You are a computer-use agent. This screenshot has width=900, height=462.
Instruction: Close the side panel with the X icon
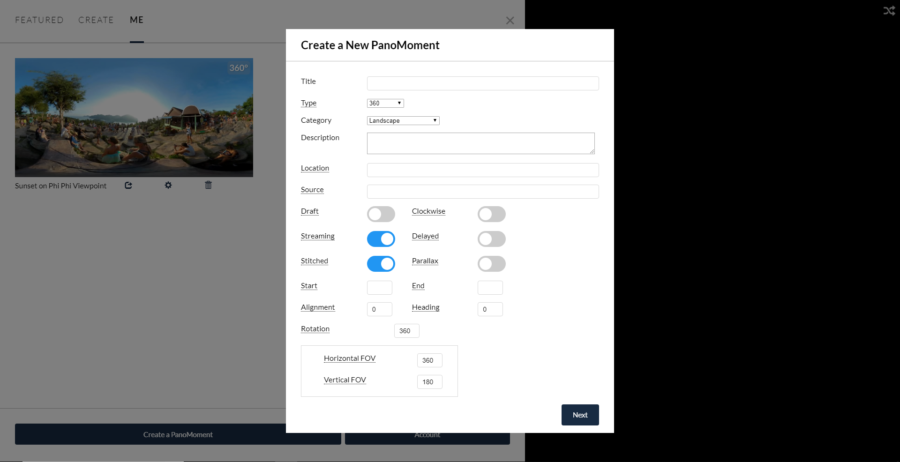click(x=510, y=20)
